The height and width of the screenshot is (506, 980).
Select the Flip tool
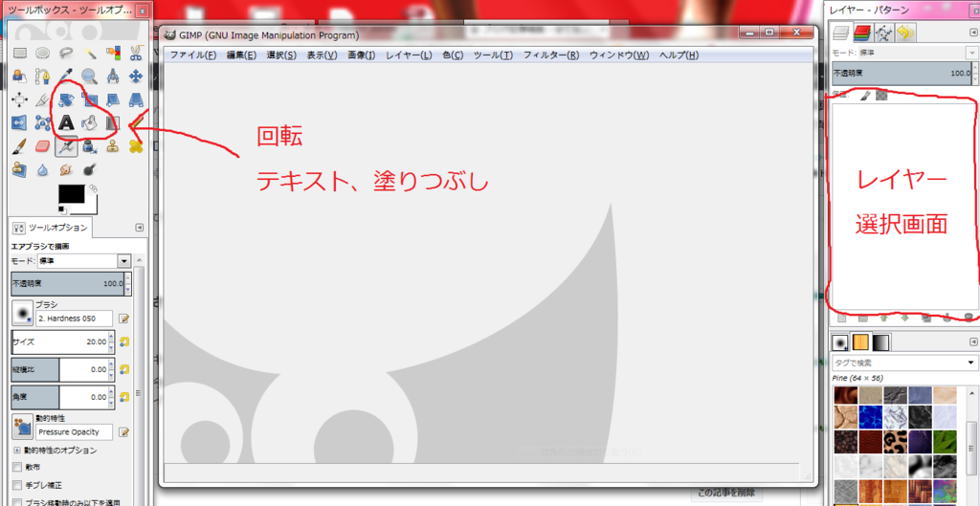[19, 122]
